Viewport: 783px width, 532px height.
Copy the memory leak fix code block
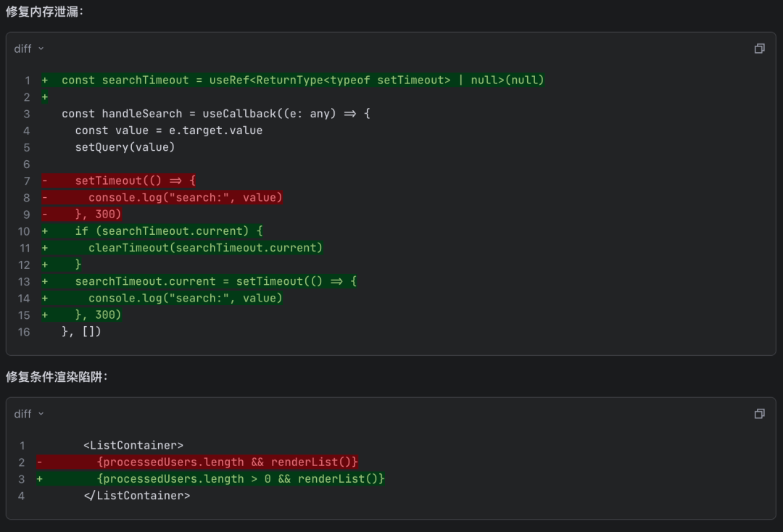pos(759,49)
